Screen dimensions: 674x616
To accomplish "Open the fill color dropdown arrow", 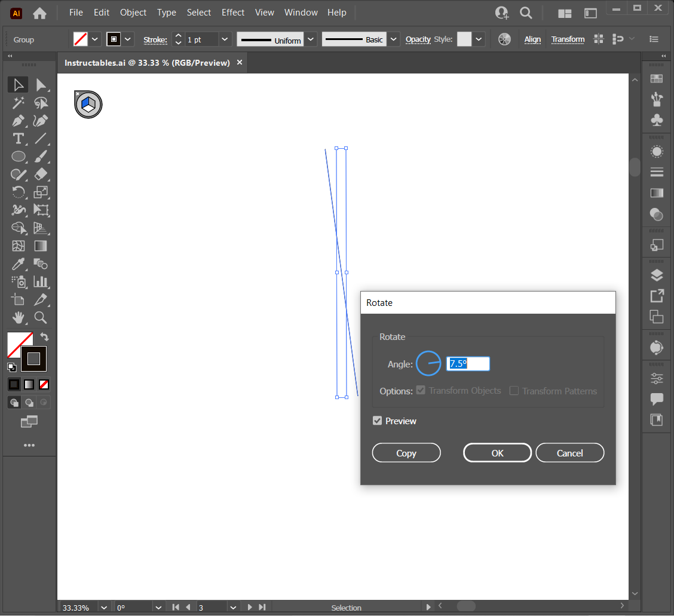I will (95, 39).
